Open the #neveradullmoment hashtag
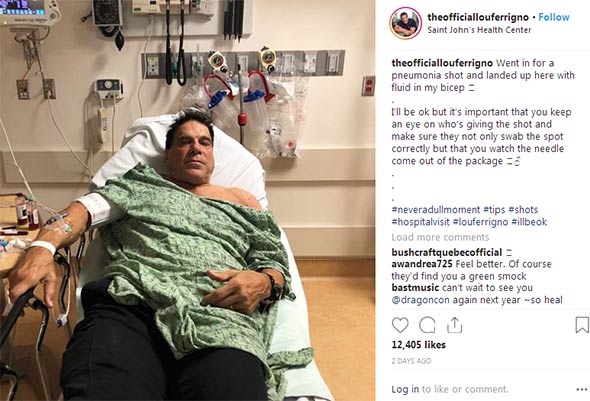Screen dimensions: 590x401 click(x=436, y=210)
